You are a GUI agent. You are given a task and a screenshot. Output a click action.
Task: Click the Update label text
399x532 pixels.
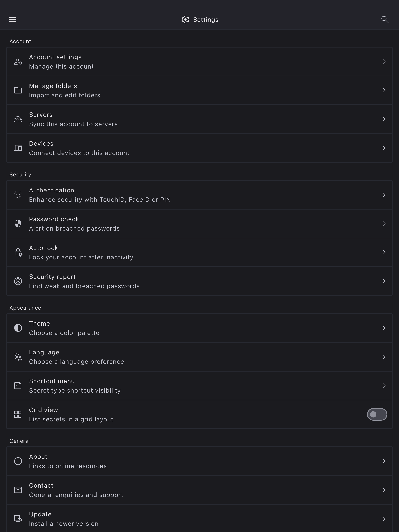tap(40, 514)
